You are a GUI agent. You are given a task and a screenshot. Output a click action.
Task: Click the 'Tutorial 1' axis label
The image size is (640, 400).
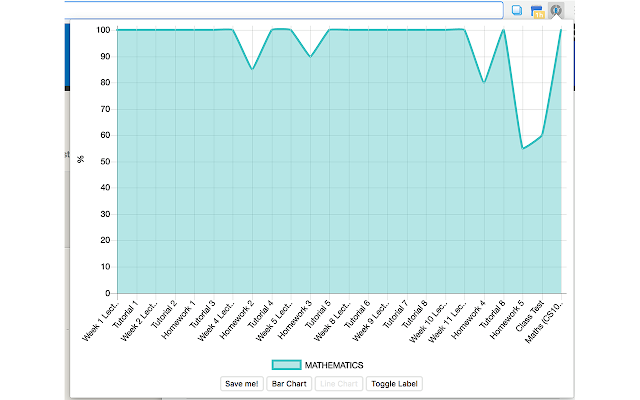125,316
